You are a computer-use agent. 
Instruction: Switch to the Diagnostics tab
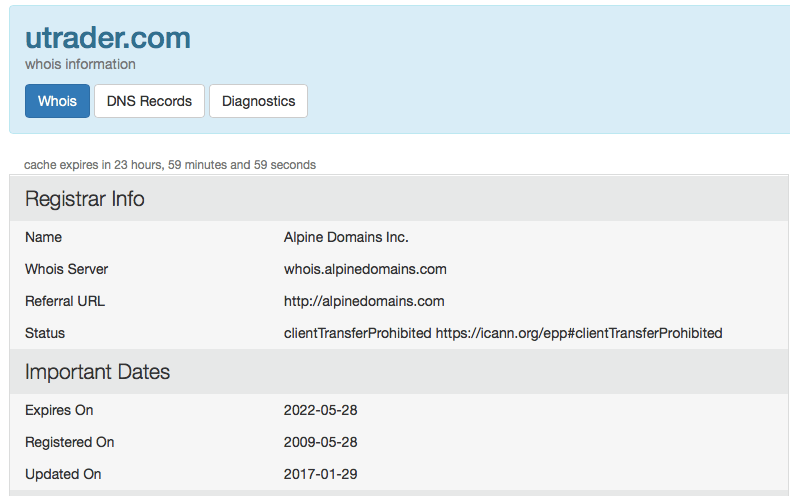258,101
